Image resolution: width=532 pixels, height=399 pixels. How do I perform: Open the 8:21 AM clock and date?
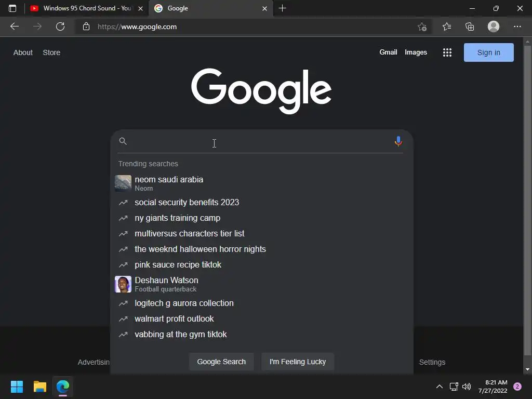[493, 387]
